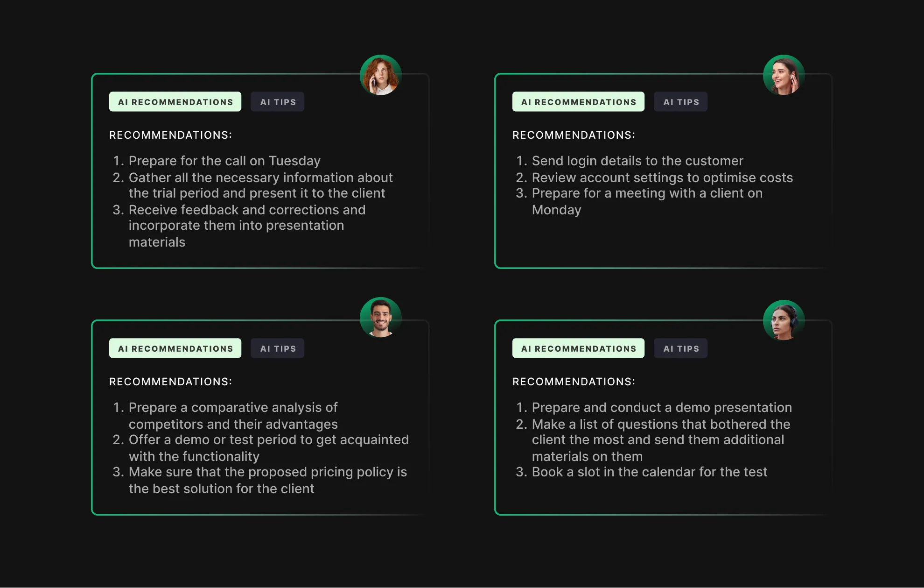Switch to AI TIPS tab on top-left card
Screen dimensions: 924x588
[277, 101]
